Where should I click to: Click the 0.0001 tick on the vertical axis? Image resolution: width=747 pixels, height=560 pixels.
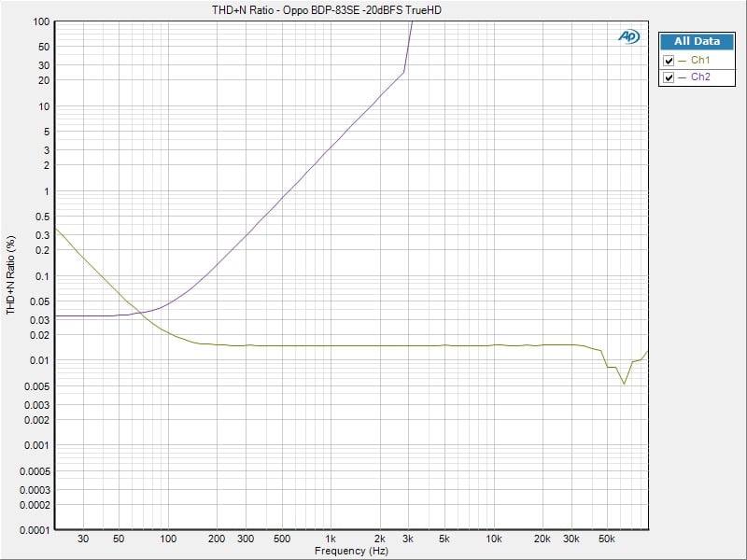click(34, 529)
